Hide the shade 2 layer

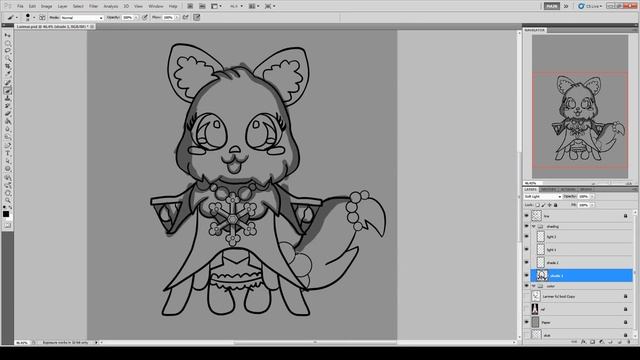point(527,262)
